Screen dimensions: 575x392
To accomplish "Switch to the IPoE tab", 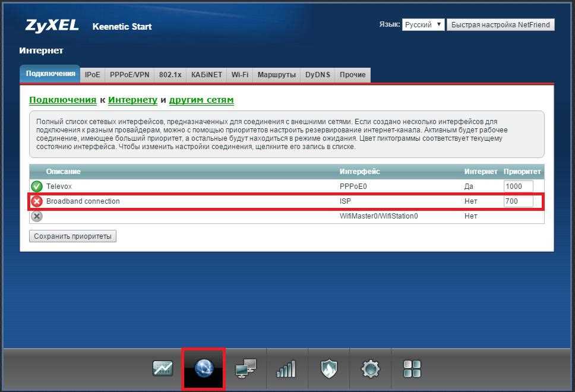I will coord(93,75).
